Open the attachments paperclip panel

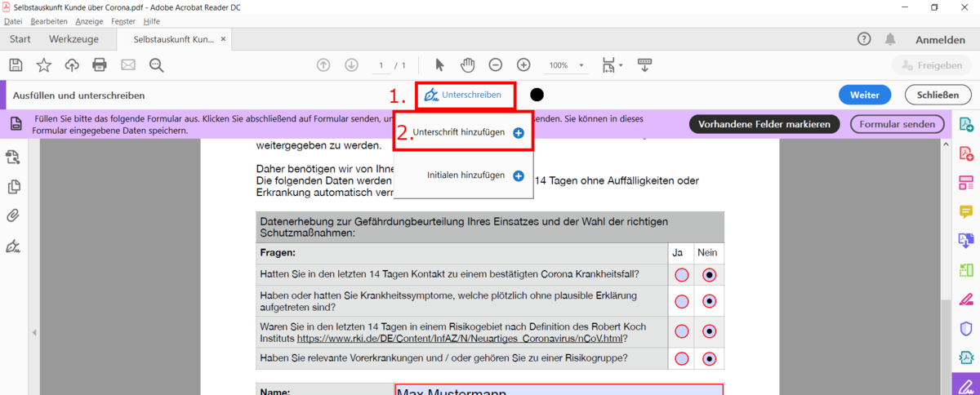[14, 216]
